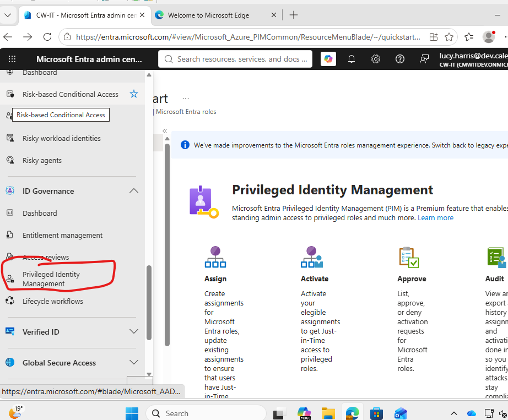Open the app launcher waffle icon
Screen dimensions: 508x420
[x=12, y=59]
